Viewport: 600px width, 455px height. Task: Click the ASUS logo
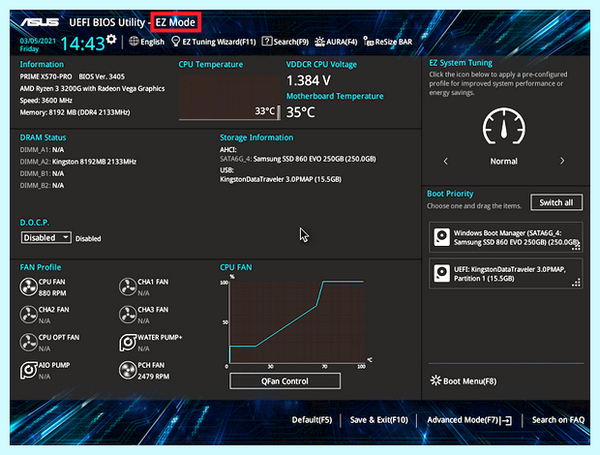(x=40, y=22)
